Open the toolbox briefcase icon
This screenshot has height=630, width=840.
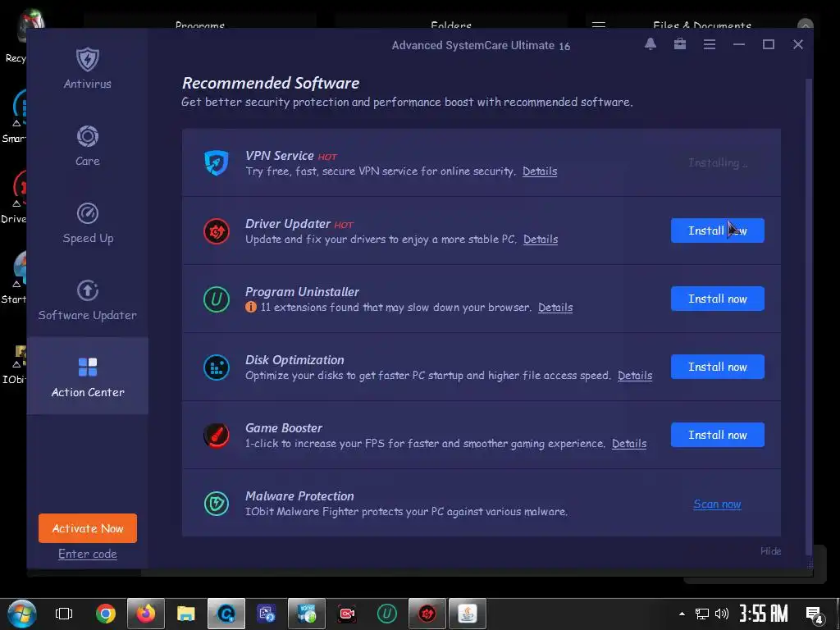680,44
